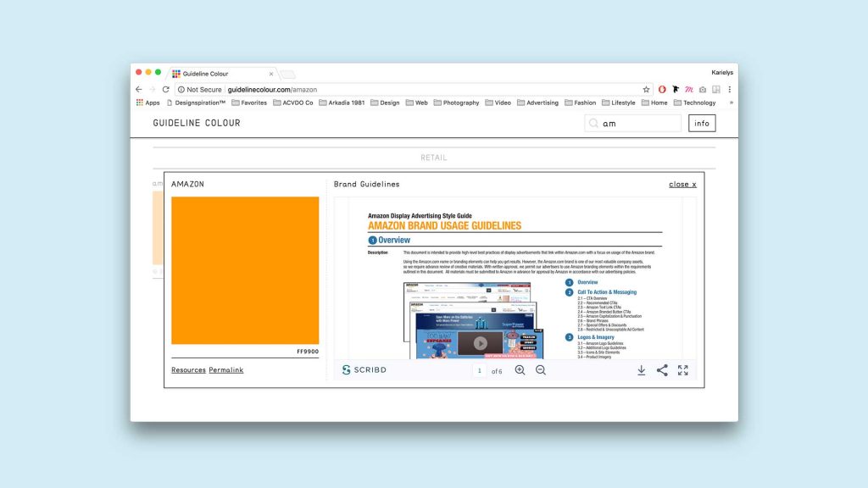The height and width of the screenshot is (488, 868).
Task: Click Call To Action & Messaging entry
Action: click(x=607, y=292)
